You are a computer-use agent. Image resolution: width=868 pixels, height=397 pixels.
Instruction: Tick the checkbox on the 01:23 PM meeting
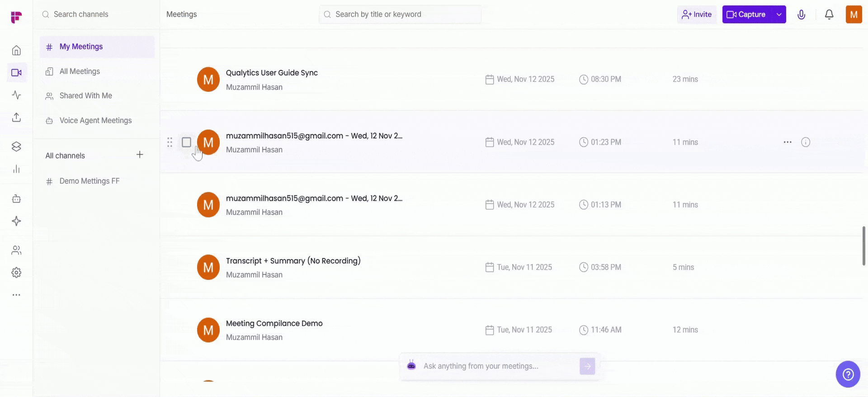pos(186,142)
